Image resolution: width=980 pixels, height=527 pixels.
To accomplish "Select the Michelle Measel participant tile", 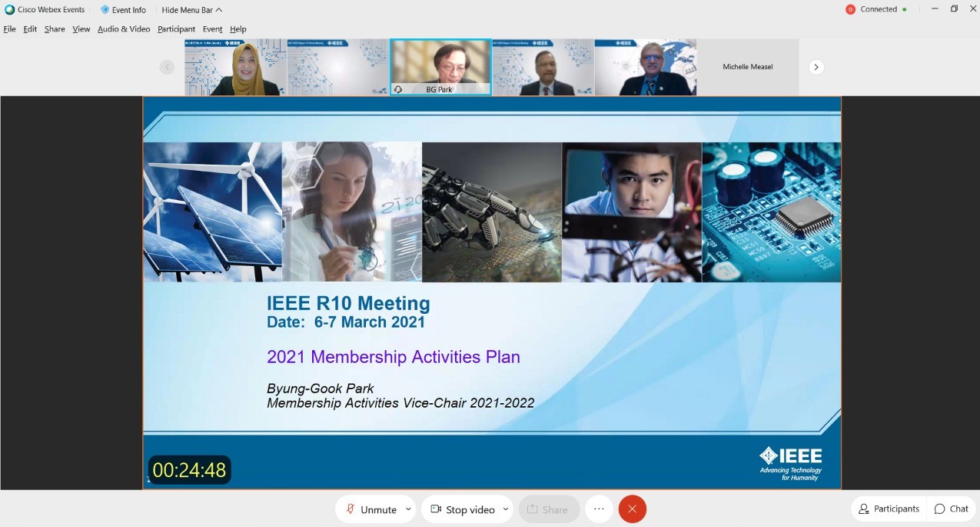I will [748, 68].
